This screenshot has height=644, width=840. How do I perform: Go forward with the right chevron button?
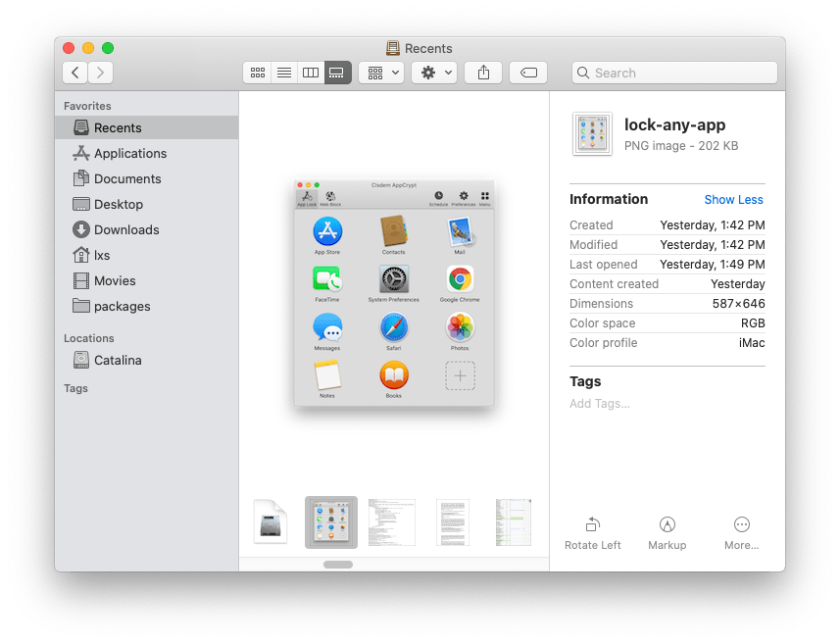pyautogui.click(x=100, y=73)
